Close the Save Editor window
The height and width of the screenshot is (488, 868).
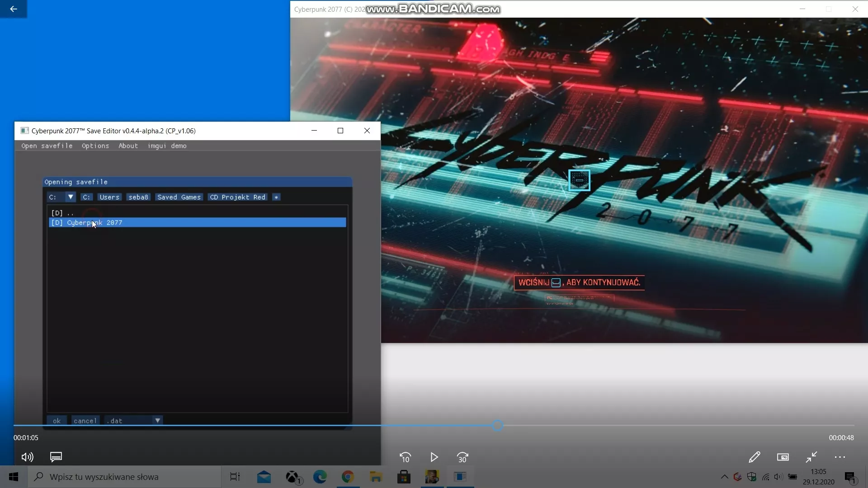coord(367,131)
